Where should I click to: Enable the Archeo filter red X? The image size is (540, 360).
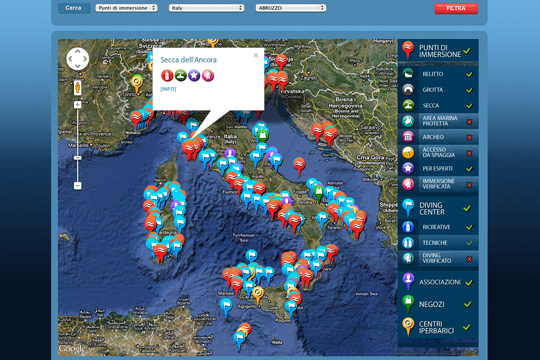click(469, 137)
